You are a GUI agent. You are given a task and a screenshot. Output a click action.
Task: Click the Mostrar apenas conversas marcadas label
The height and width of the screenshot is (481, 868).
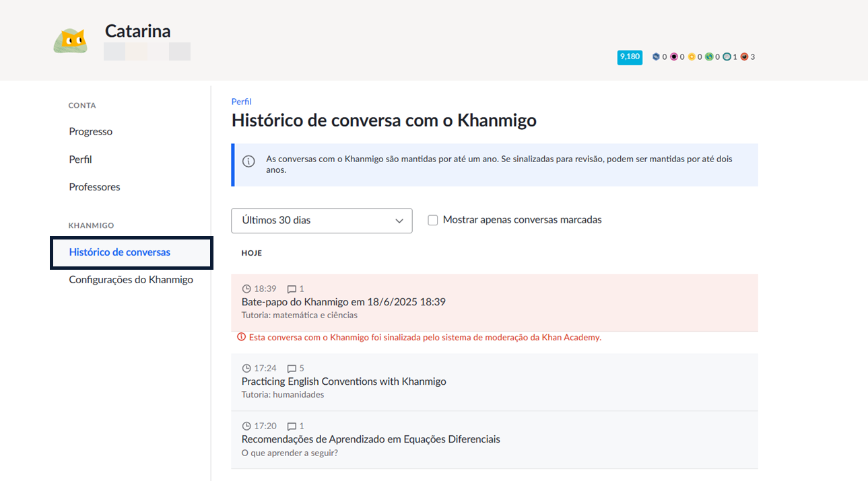pyautogui.click(x=522, y=220)
